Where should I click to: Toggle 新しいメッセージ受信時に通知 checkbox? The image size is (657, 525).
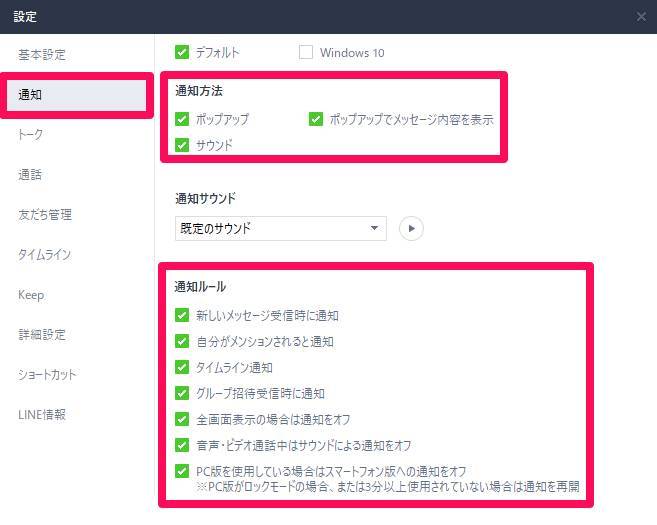[182, 315]
